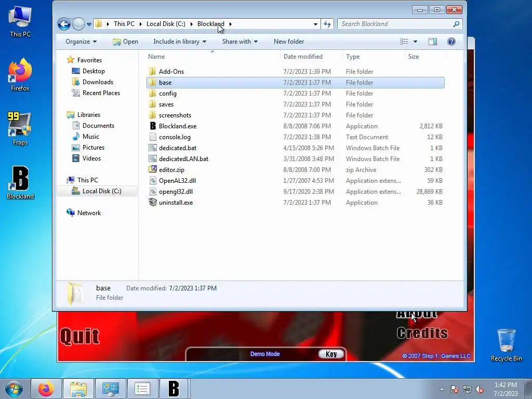The image size is (532, 399).
Task: Click the Open toolbar button
Action: (x=126, y=42)
